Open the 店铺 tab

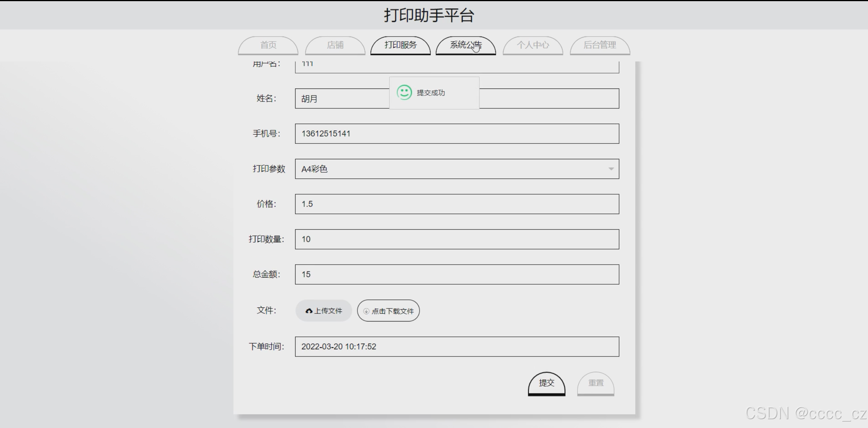pyautogui.click(x=335, y=45)
